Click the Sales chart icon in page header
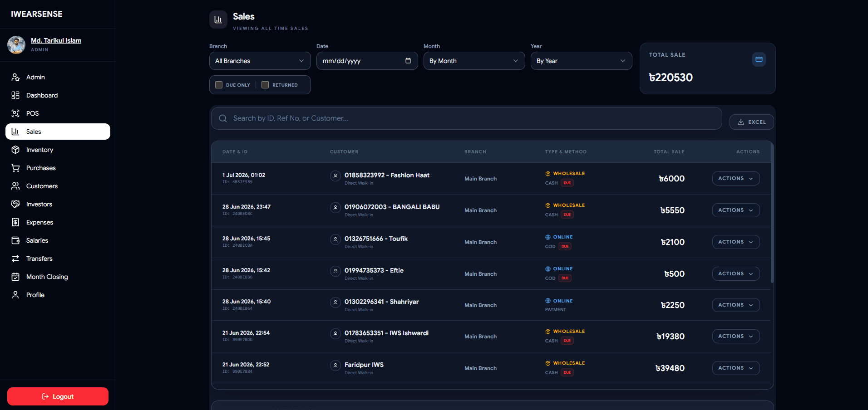Screen dimensions: 868x410 click(218, 20)
